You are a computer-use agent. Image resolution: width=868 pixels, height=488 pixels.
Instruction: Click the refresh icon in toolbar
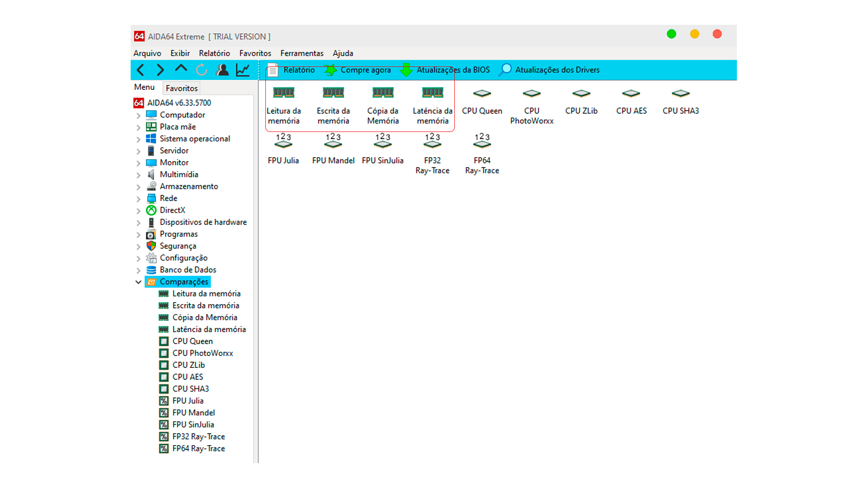[202, 70]
